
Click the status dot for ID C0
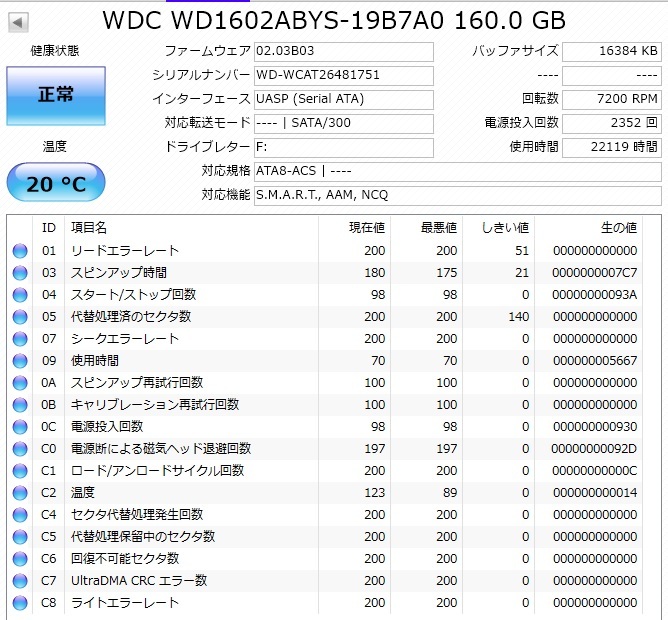tap(20, 449)
